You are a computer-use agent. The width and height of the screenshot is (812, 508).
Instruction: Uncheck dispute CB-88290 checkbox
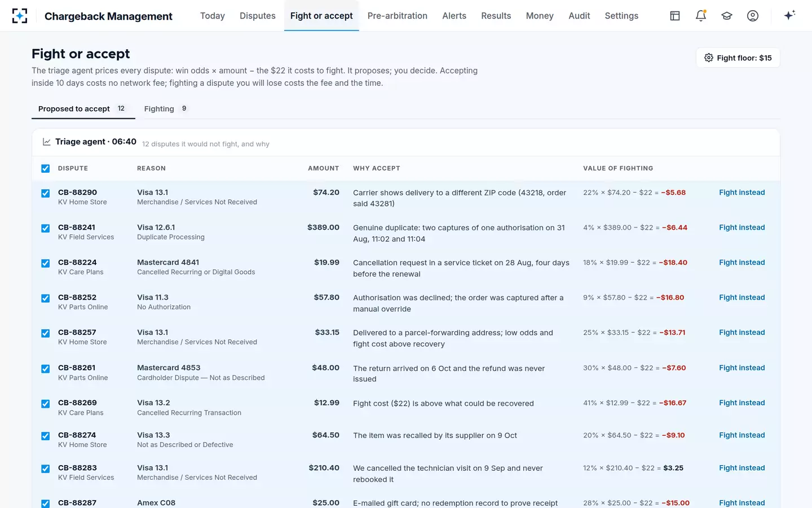[46, 193]
